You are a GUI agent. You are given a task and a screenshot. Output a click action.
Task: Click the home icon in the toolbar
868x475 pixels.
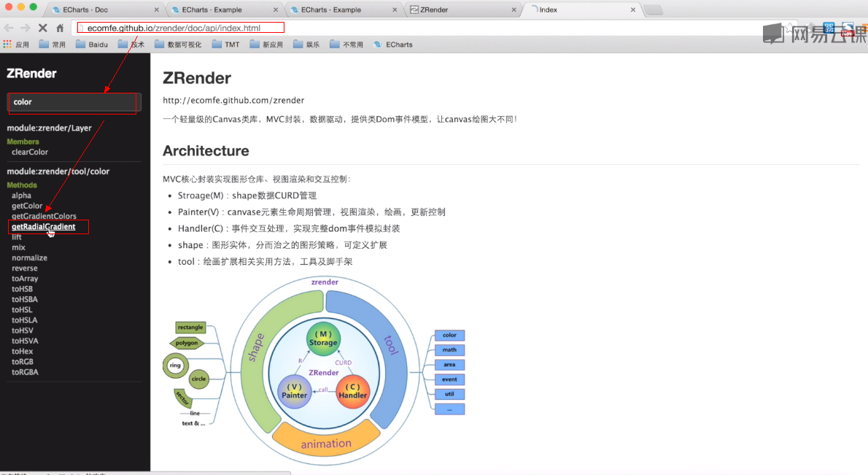tap(58, 27)
